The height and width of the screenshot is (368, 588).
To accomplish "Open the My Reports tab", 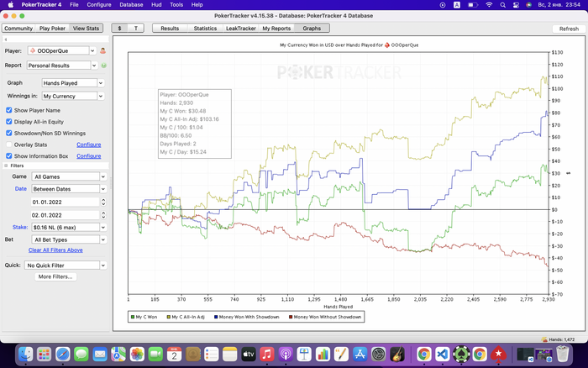I will [276, 28].
